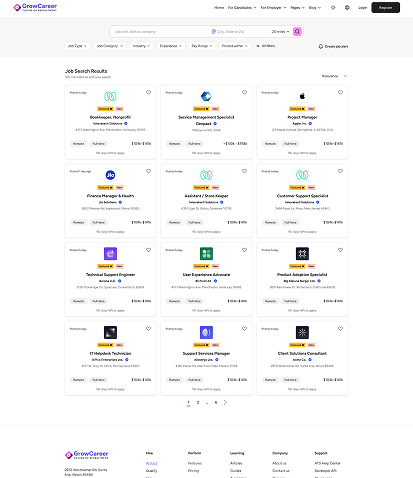Open the For Employer nav menu
The image size is (413, 478).
tap(273, 7)
